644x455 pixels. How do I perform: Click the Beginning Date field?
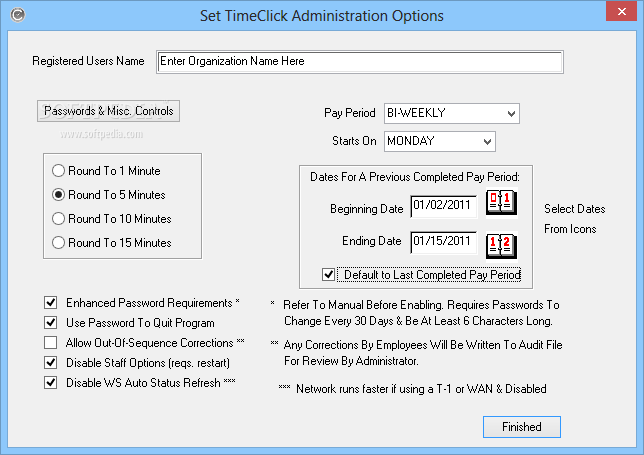(x=444, y=206)
